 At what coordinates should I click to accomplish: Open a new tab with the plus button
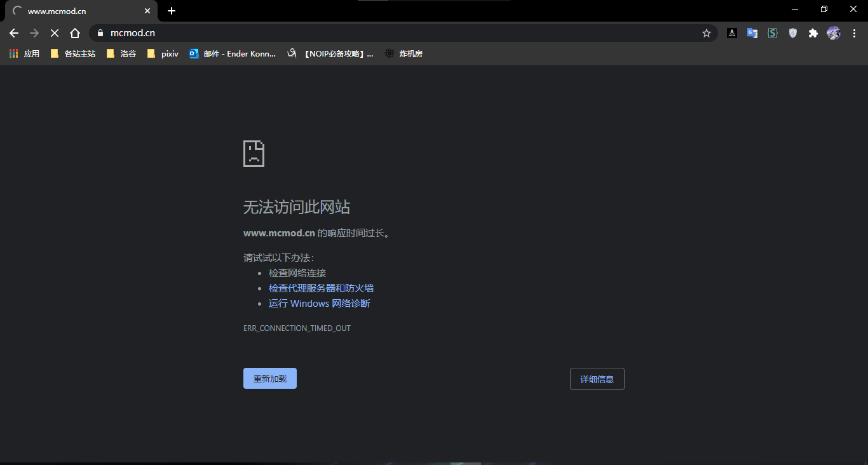(171, 10)
